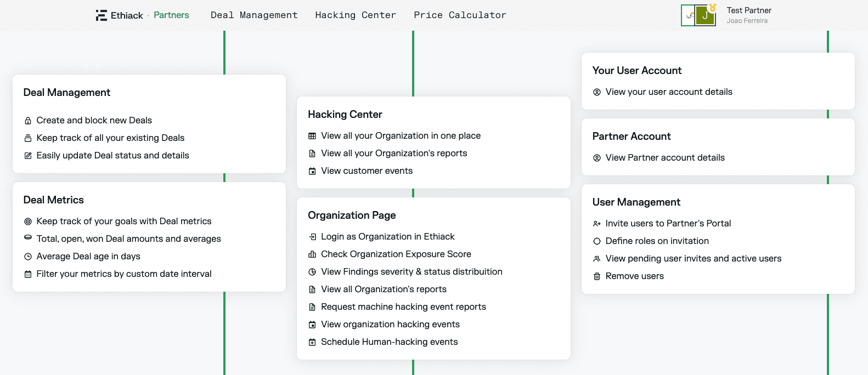Click 'Request machine hacking event reports' text
Viewport: 868px width, 375px height.
point(404,307)
